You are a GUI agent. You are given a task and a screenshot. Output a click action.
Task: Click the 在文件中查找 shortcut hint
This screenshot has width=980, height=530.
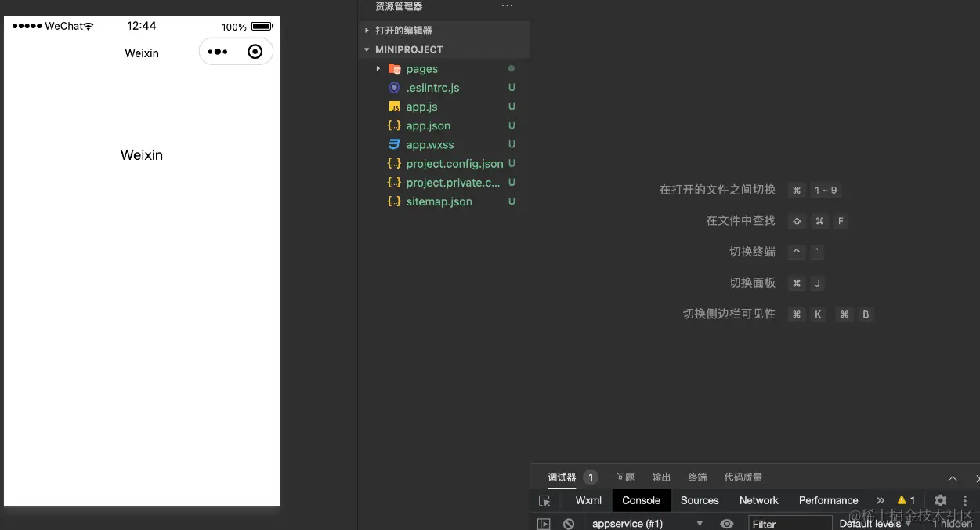pos(740,221)
